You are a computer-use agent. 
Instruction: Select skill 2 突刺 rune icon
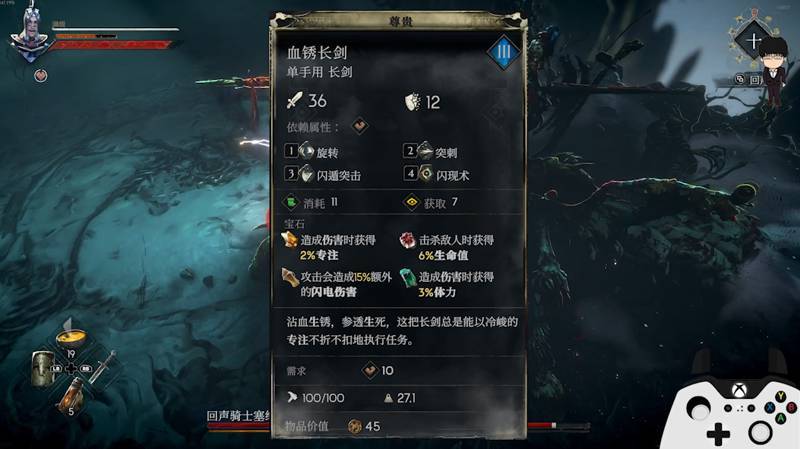(425, 151)
